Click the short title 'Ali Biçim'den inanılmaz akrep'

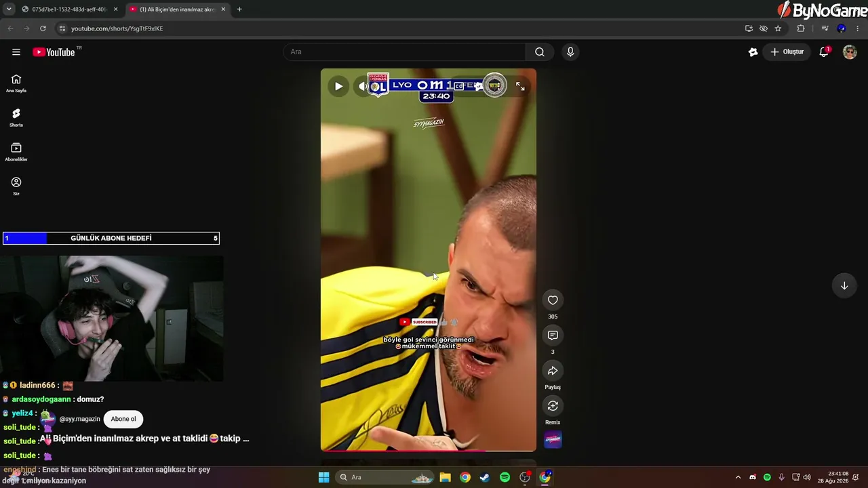[x=144, y=439]
